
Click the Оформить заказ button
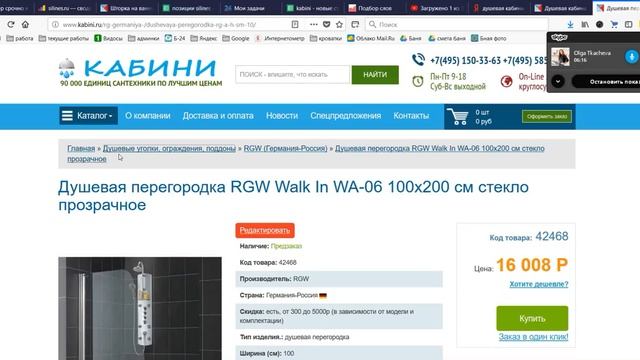[547, 116]
